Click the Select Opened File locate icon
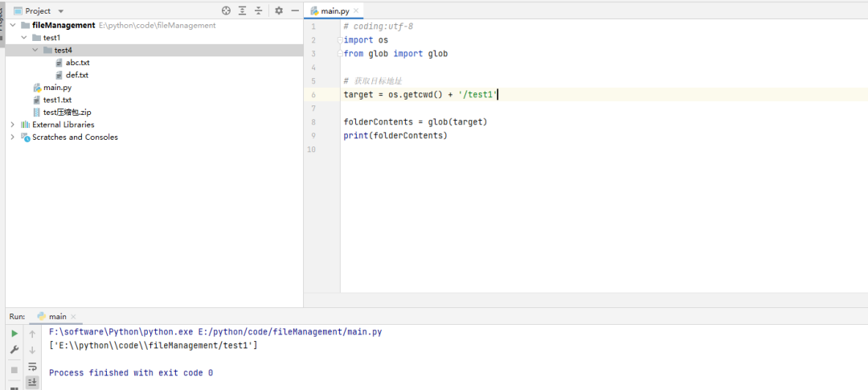This screenshot has height=390, width=868. point(226,10)
